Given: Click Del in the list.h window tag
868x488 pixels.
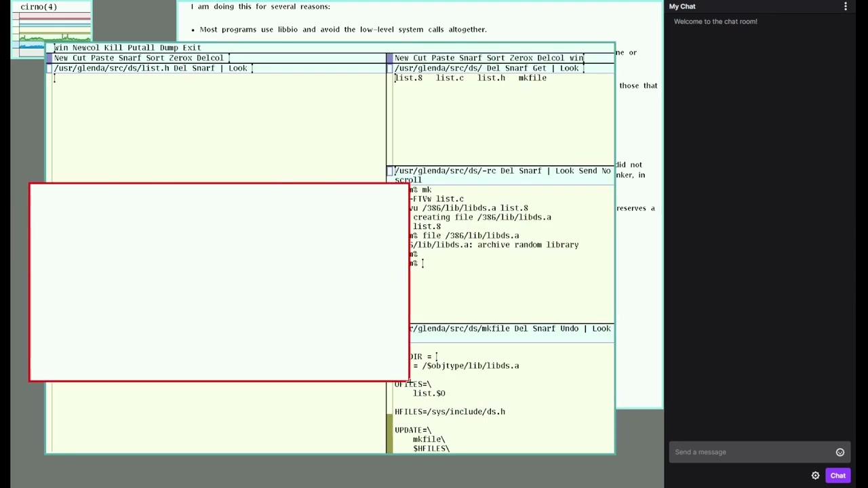Looking at the screenshot, I should [x=180, y=68].
